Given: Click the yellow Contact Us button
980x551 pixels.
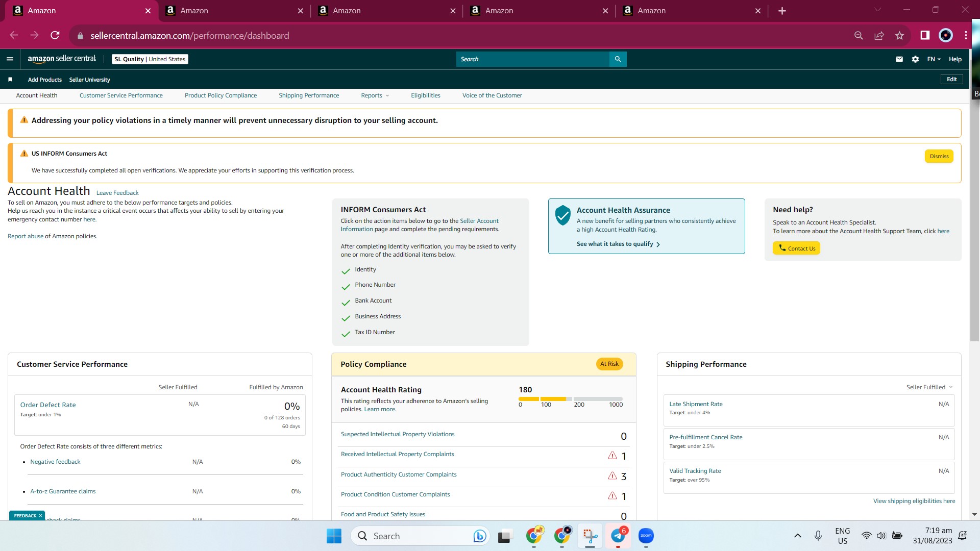Looking at the screenshot, I should pyautogui.click(x=796, y=248).
